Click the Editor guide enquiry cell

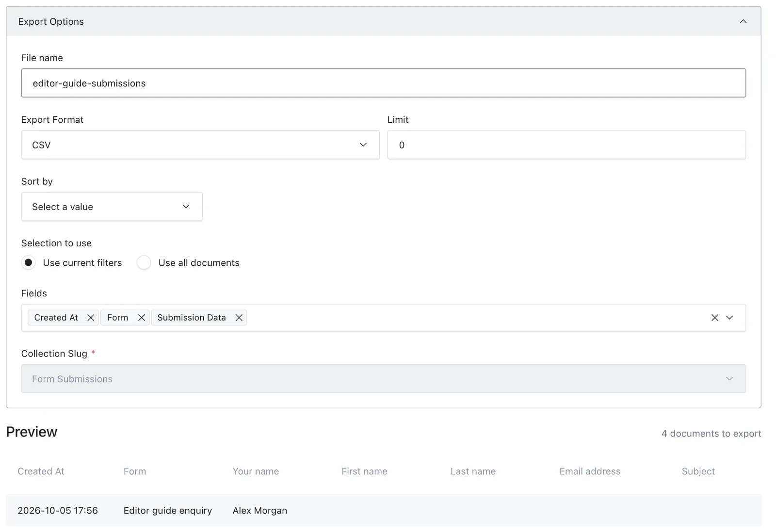168,511
